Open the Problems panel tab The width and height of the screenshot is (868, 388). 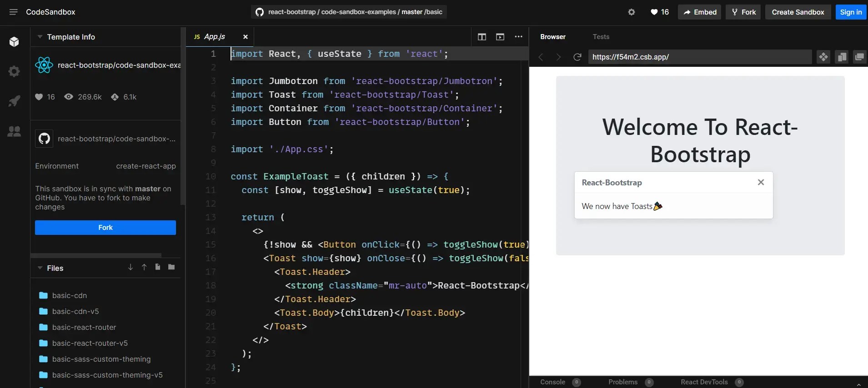tap(631, 382)
